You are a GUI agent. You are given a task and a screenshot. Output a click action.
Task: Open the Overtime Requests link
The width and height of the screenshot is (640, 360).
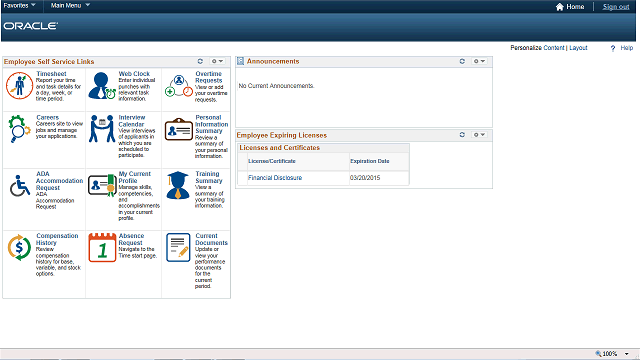coord(209,77)
